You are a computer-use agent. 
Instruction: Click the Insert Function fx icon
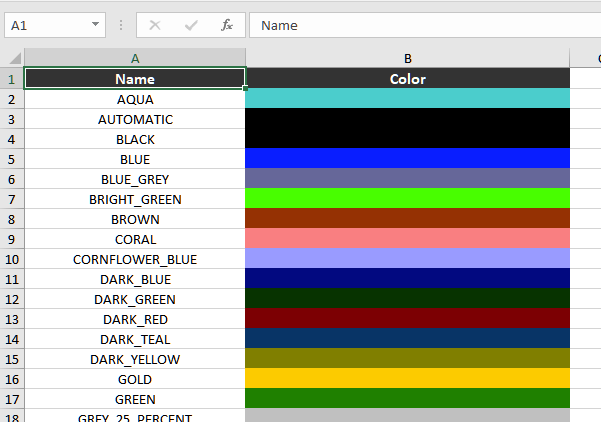click(x=227, y=25)
